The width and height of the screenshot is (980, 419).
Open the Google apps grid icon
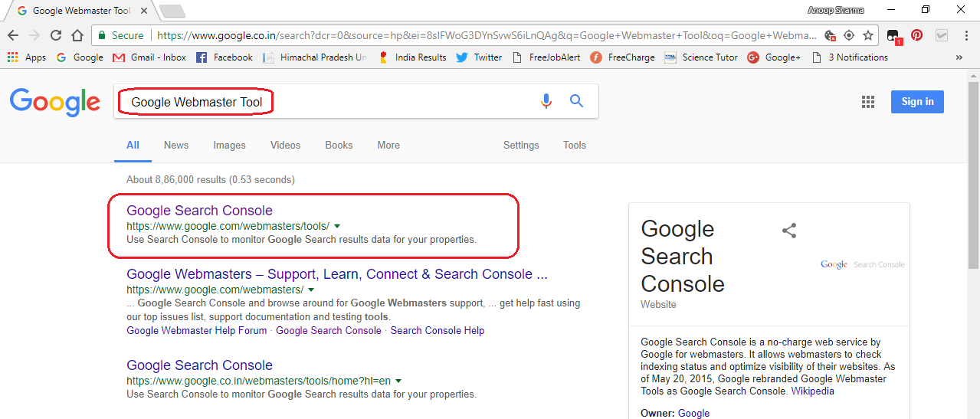pyautogui.click(x=868, y=102)
